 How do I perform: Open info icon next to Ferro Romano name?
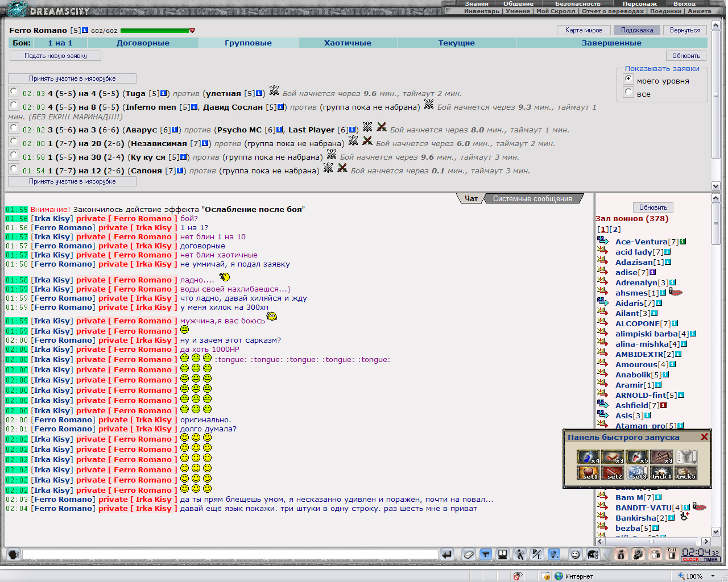[x=85, y=30]
